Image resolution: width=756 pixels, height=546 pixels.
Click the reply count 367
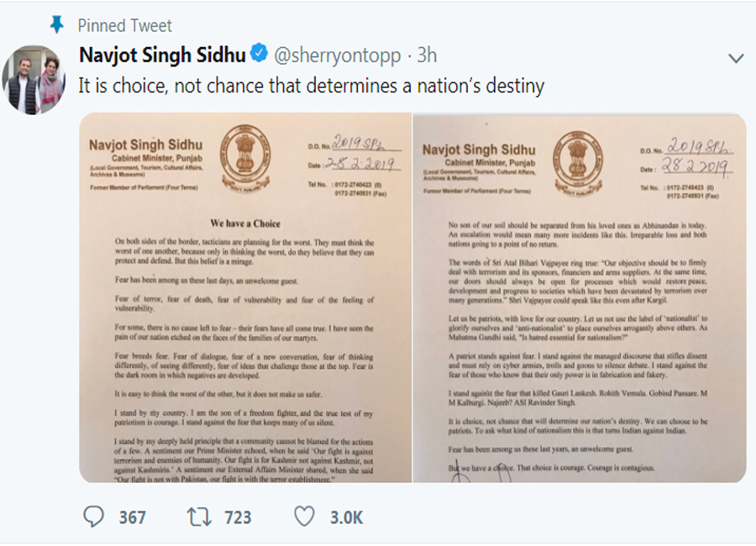[132, 517]
